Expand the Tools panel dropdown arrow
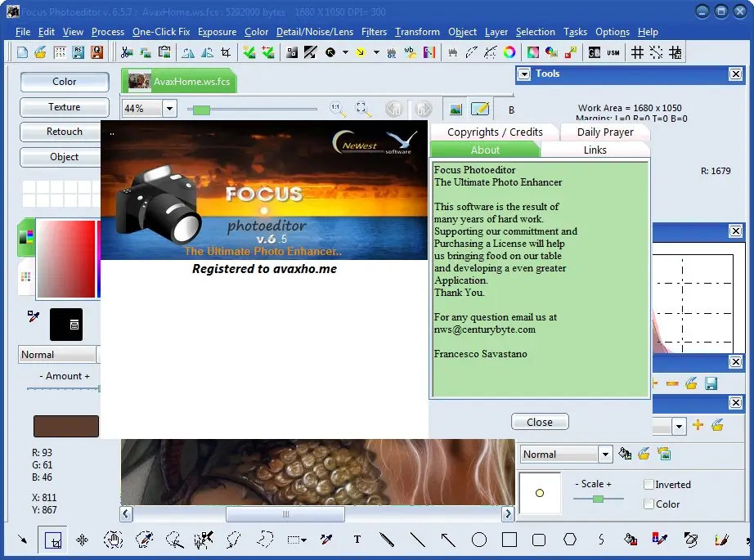 [x=523, y=74]
